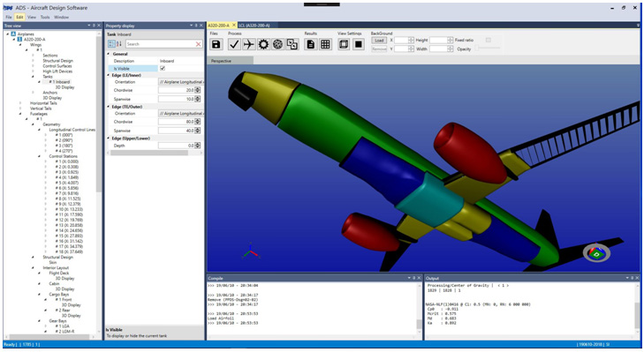This screenshot has height=352, width=644.
Task: Select the wireframe box view setting
Action: click(344, 44)
